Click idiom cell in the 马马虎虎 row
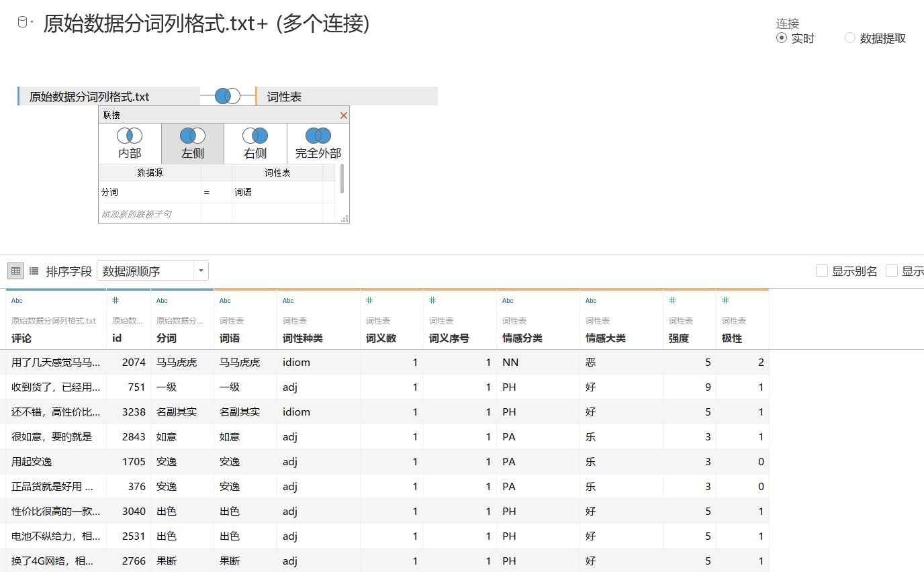The width and height of the screenshot is (924, 572). (x=319, y=362)
